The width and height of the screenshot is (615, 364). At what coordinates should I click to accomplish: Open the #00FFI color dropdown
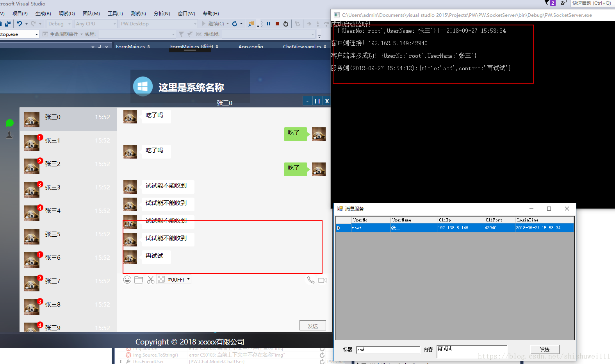189,279
